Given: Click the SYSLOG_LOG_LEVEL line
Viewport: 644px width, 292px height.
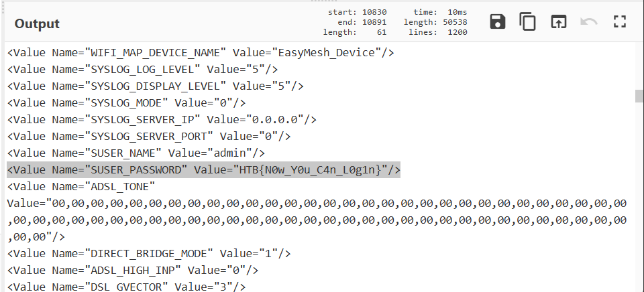Looking at the screenshot, I should point(142,69).
